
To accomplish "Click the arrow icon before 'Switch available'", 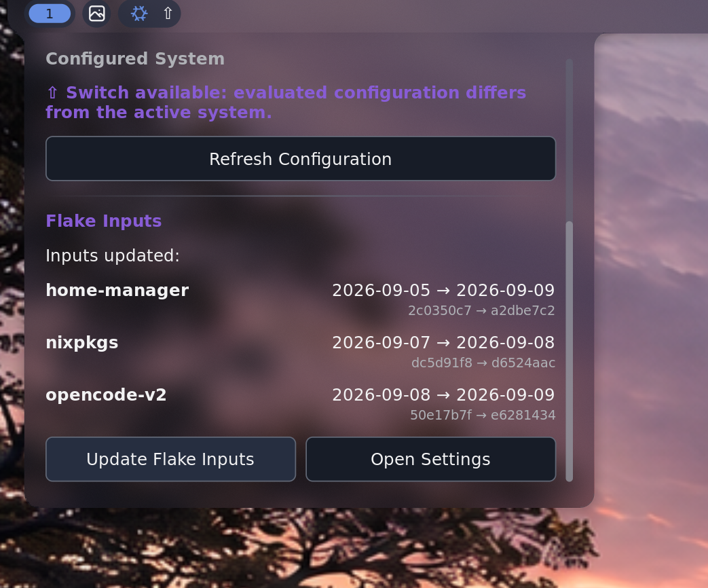I will coord(52,92).
